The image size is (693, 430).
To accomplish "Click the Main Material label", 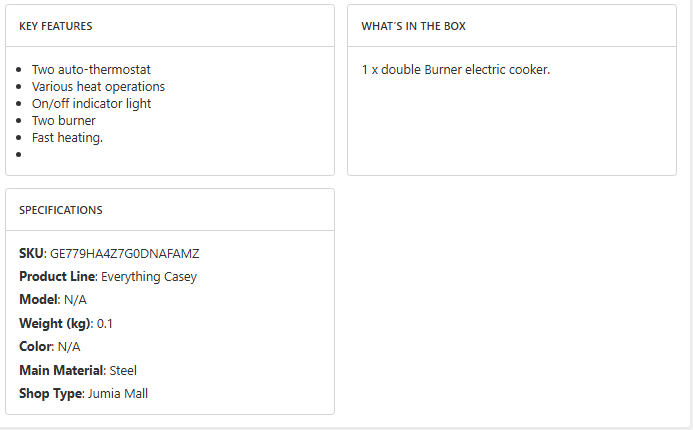I will pos(61,371).
